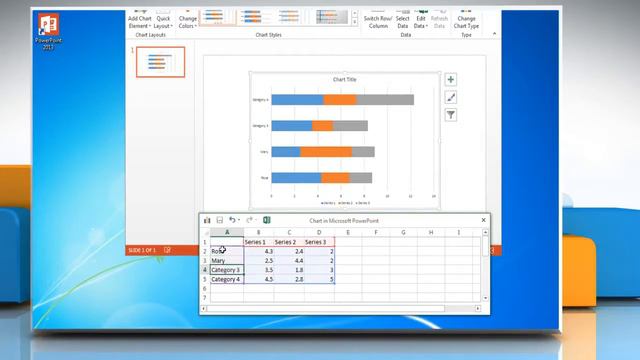Open PowerPoint 2013 desktop shortcut

coord(49,31)
